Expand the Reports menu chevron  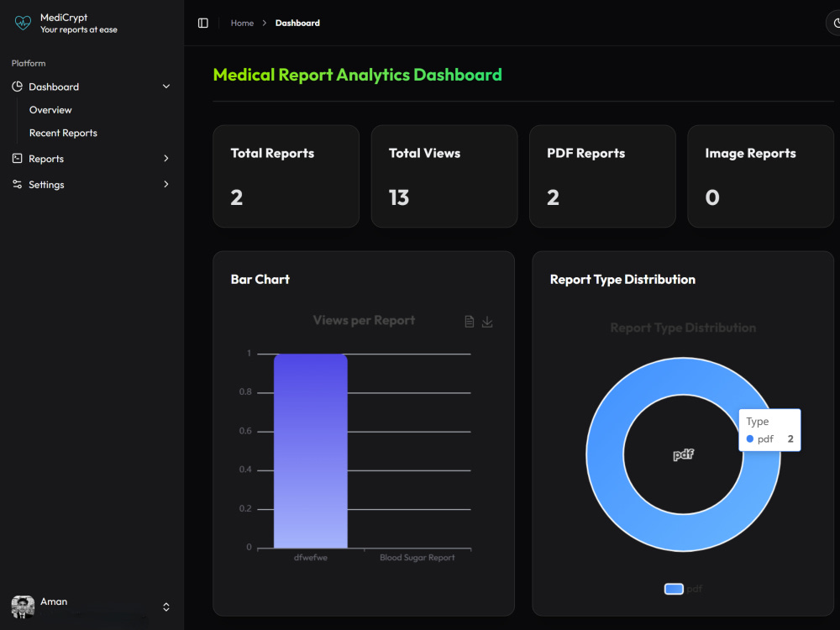[166, 158]
